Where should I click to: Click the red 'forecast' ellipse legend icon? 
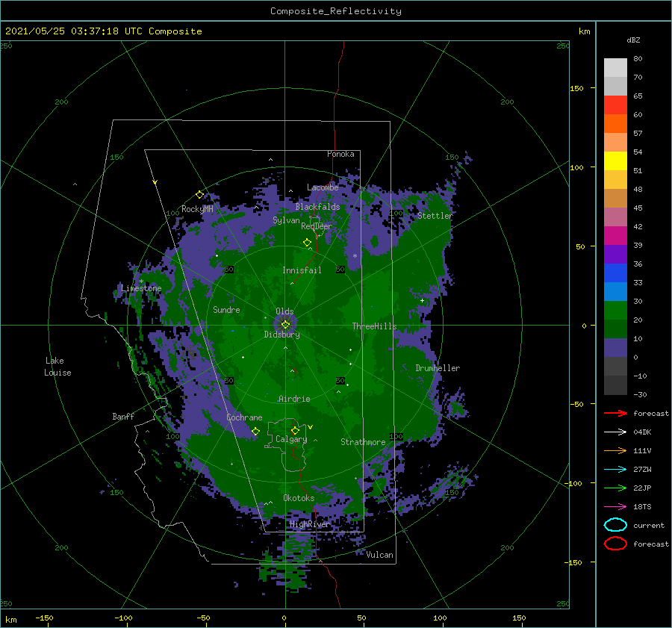click(615, 544)
